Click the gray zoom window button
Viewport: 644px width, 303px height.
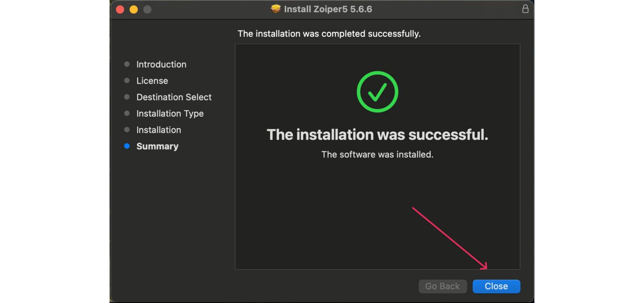point(147,9)
